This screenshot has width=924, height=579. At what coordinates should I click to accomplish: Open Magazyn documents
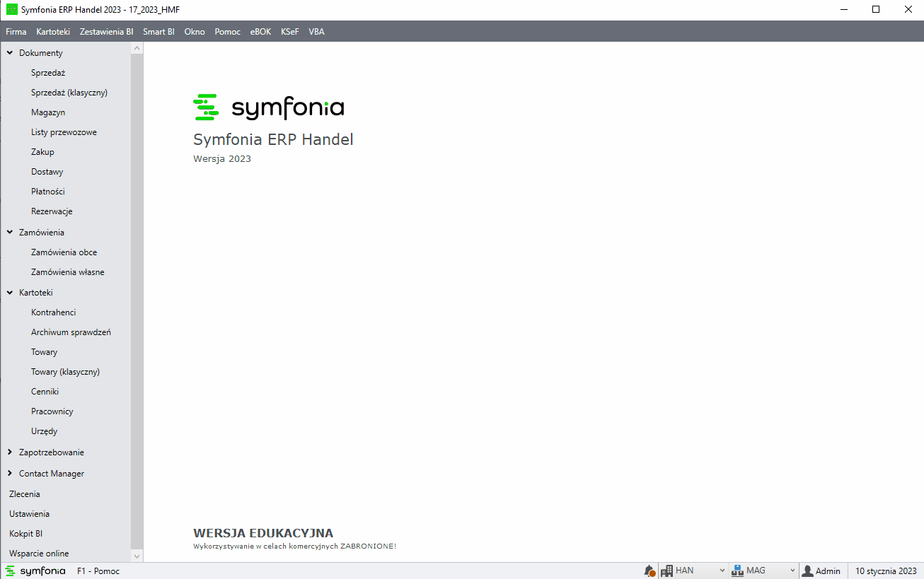(x=48, y=112)
